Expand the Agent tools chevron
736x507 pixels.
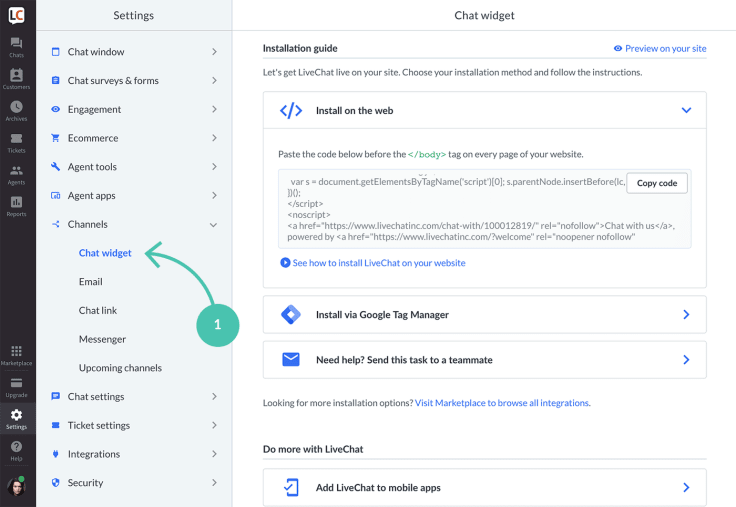tap(214, 167)
